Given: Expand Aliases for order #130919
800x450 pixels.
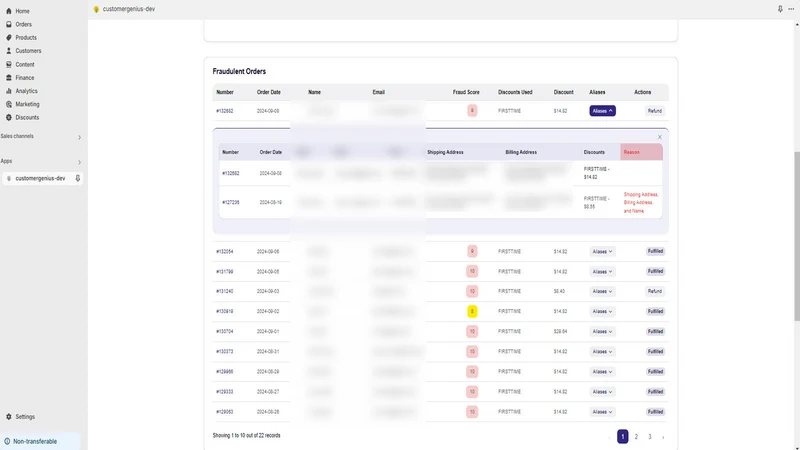Looking at the screenshot, I should coord(602,311).
